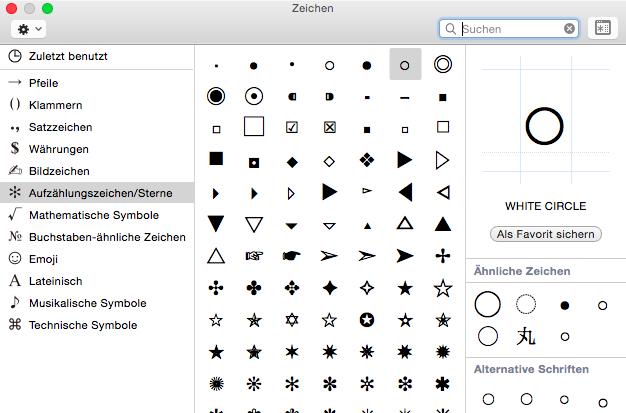Open the Emoji category
Viewport: 626px width, 413px height.
click(x=97, y=259)
